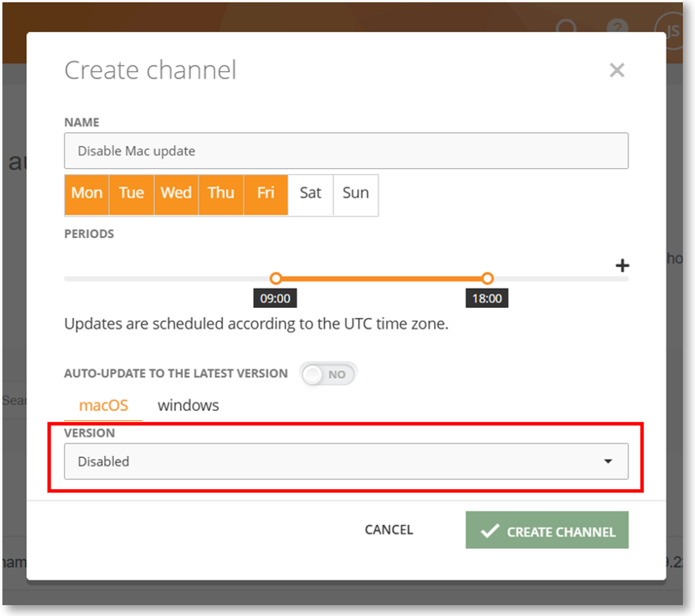Add a new period with plus icon
The width and height of the screenshot is (695, 616).
tap(622, 265)
